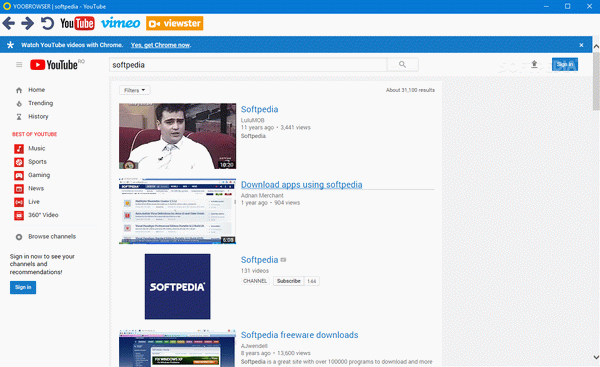600x367 pixels.
Task: Open Trending in the sidebar
Action: click(x=41, y=103)
